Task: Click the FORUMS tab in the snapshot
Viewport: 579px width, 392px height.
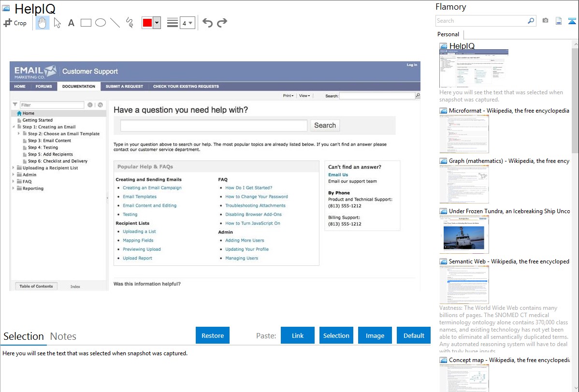Action: click(x=43, y=87)
